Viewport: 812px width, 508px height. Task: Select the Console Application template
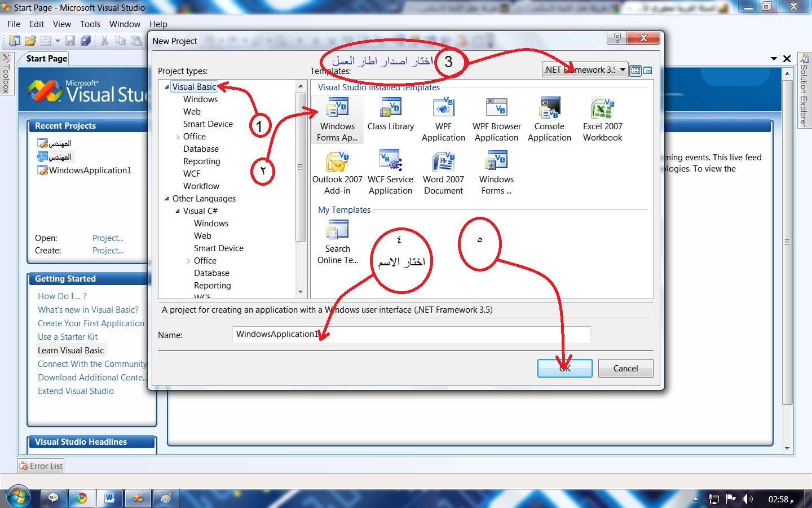550,120
